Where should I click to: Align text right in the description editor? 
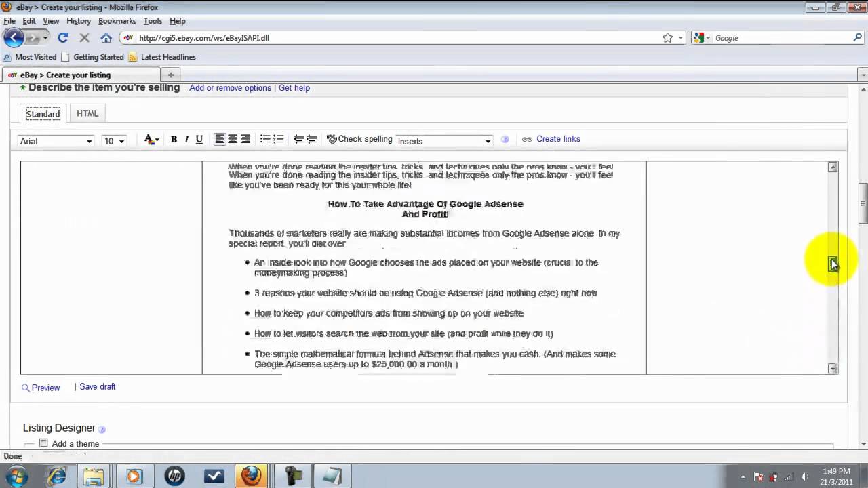click(245, 139)
